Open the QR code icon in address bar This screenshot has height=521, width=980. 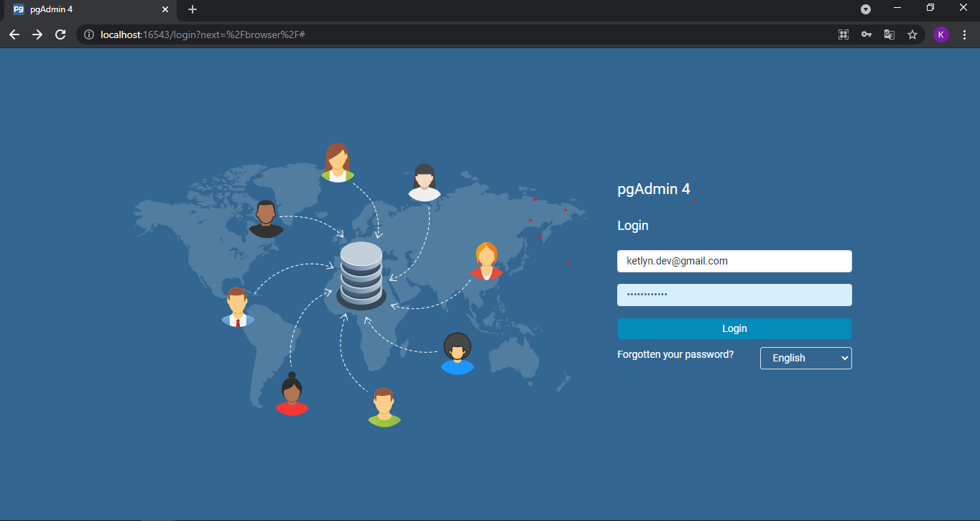(843, 34)
